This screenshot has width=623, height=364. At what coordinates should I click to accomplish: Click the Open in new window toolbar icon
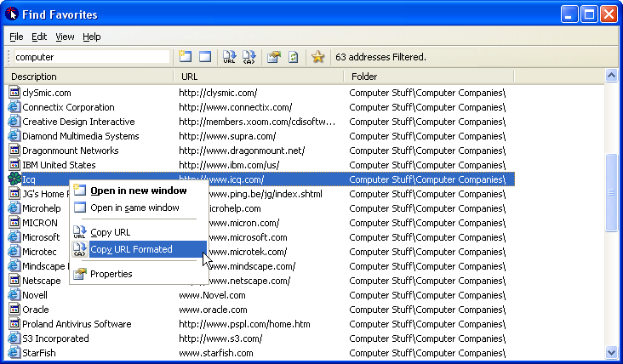[186, 57]
